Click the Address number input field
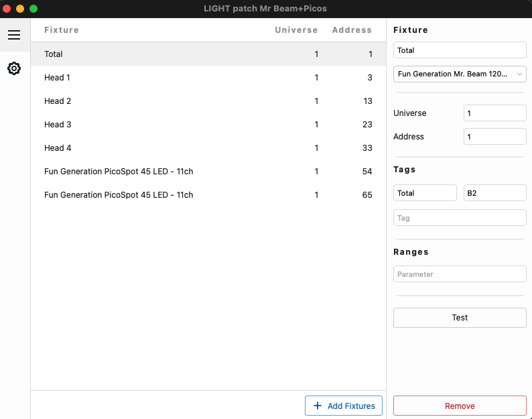Viewport: 532px width, 419px height. pyautogui.click(x=494, y=137)
